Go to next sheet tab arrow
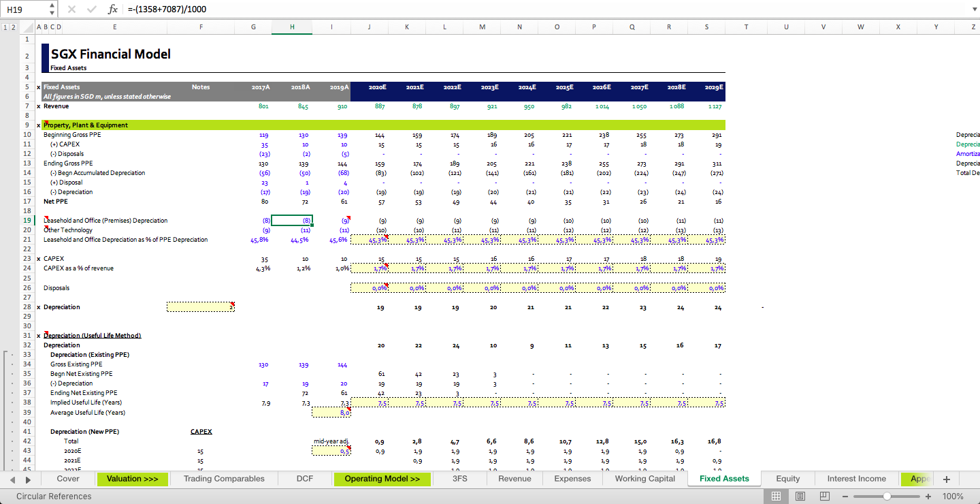 29,479
